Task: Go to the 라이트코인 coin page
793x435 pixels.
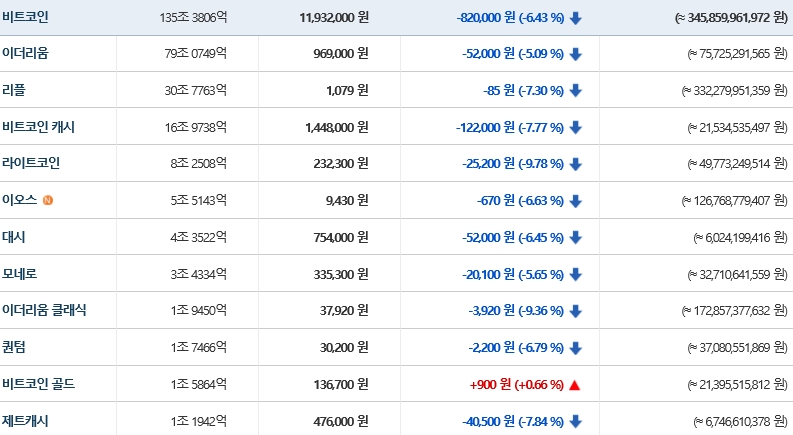Action: [31, 163]
